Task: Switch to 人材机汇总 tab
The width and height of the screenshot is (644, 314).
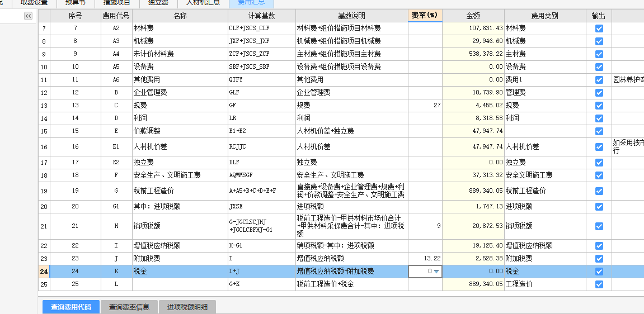Action: point(203,3)
